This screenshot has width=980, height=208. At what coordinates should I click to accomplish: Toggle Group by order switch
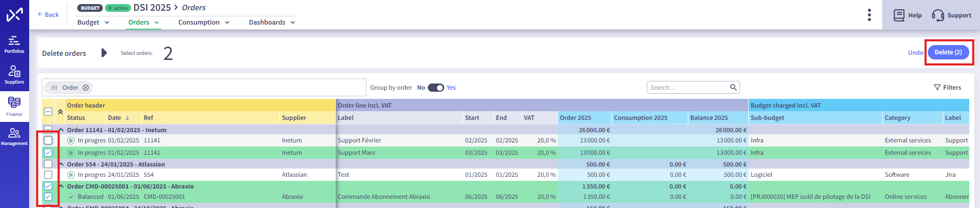click(x=436, y=88)
